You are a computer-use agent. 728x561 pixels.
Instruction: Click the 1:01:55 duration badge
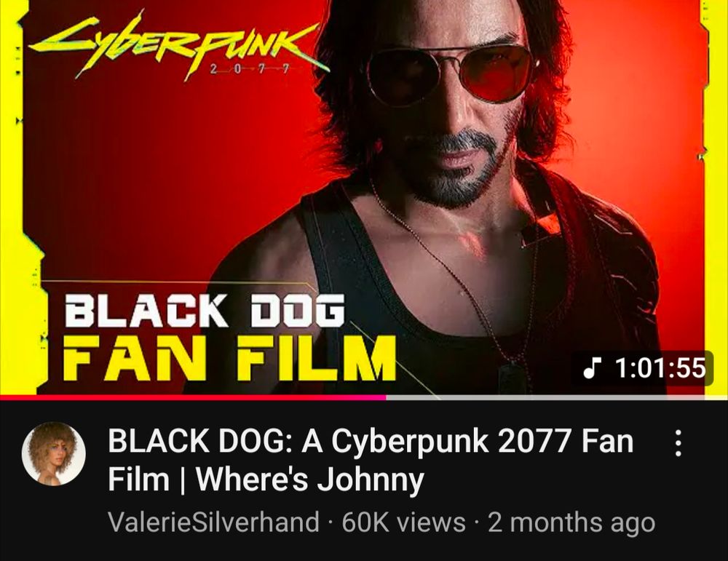(643, 368)
